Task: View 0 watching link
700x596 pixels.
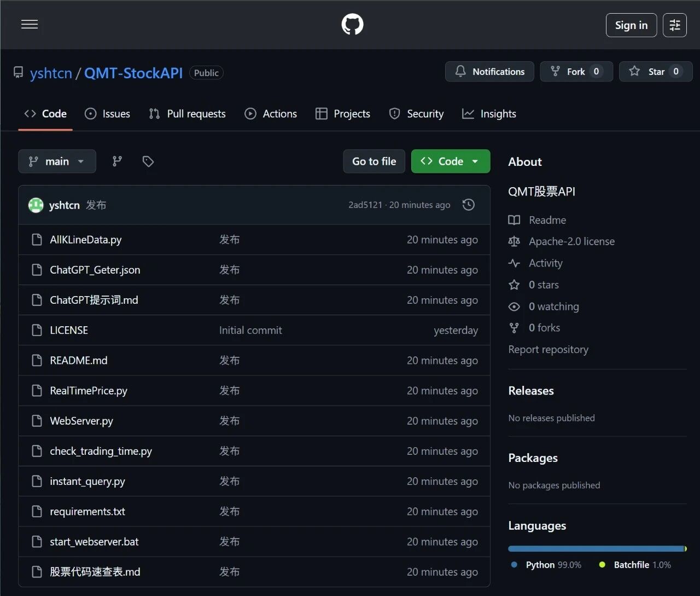Action: point(553,306)
